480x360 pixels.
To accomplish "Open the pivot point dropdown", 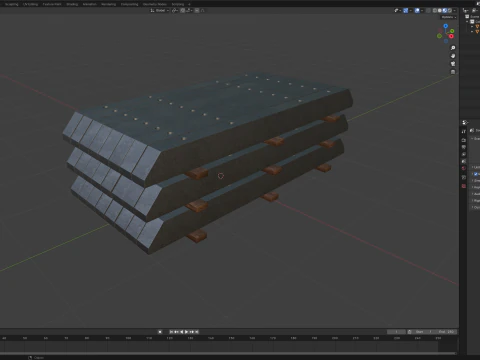I will coord(175,11).
